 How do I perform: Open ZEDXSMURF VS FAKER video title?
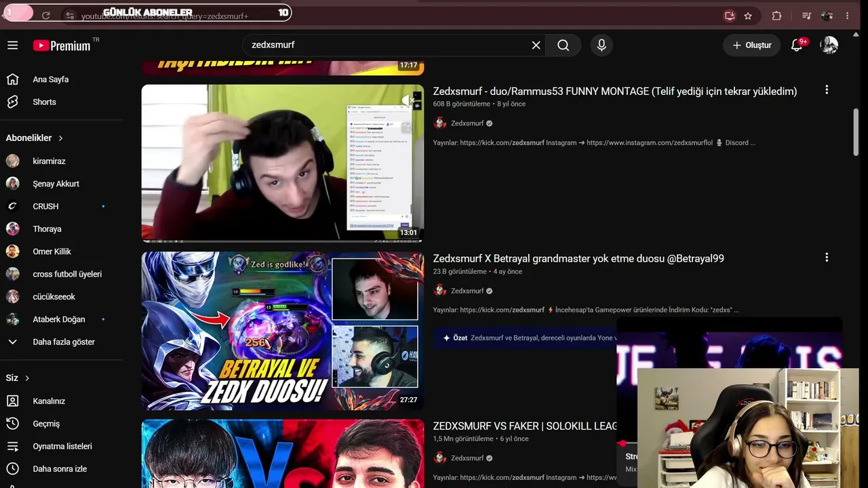pos(525,426)
